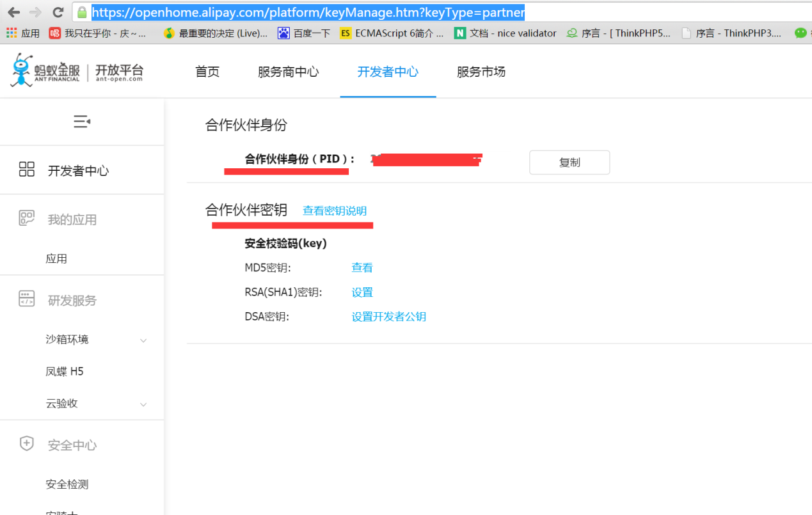This screenshot has width=812, height=515.
Task: Click the browser address bar URL
Action: pyautogui.click(x=308, y=12)
